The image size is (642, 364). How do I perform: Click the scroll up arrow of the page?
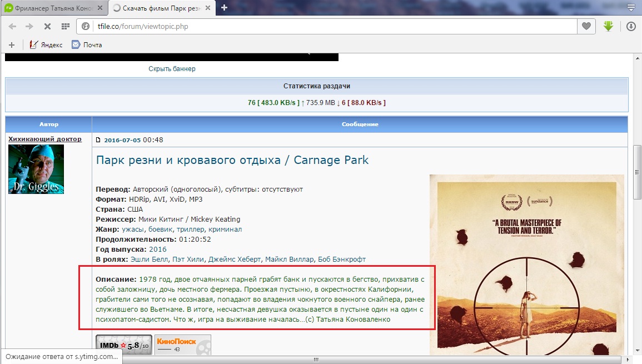637,58
